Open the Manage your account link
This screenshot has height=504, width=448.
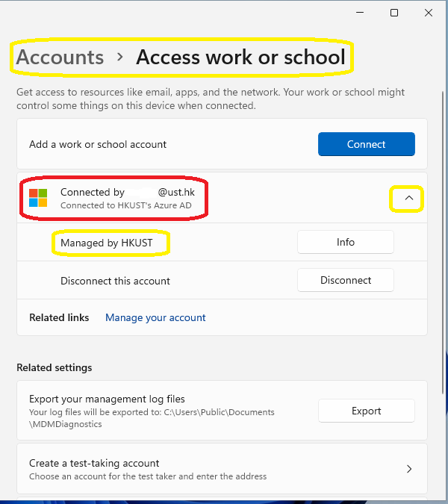[155, 317]
